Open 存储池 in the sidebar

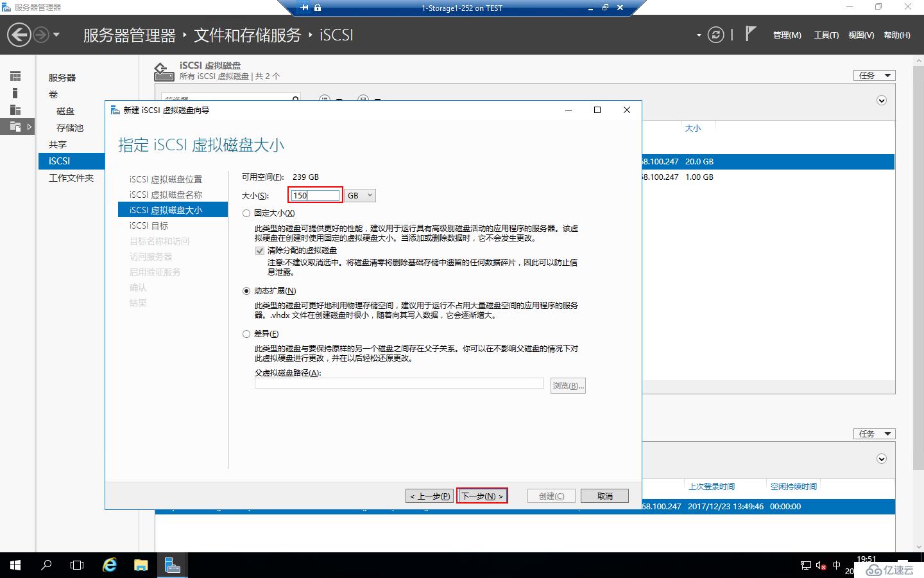point(70,128)
